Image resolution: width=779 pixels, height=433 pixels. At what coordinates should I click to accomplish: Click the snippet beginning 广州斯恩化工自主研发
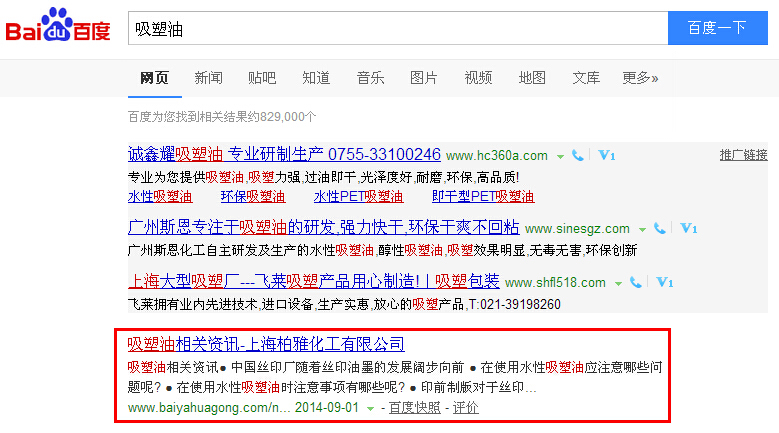click(x=383, y=250)
